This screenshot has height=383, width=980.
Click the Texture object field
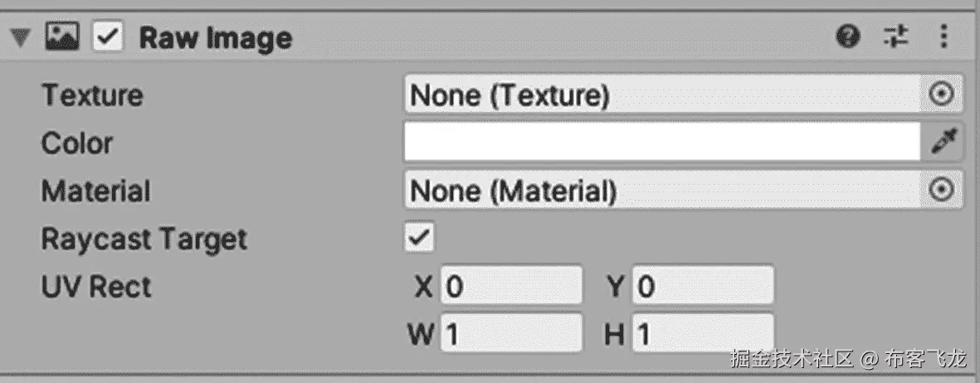tap(662, 95)
